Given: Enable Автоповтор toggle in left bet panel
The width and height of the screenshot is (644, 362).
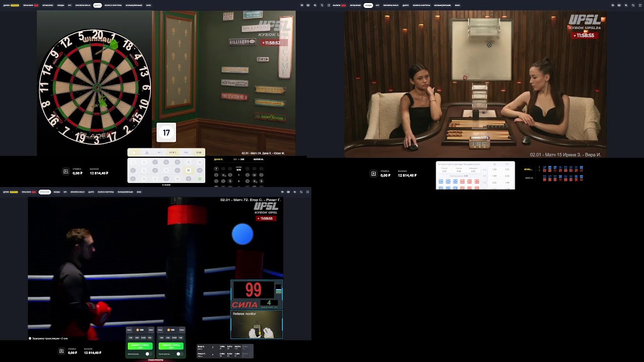Looking at the screenshot, I should [149, 354].
